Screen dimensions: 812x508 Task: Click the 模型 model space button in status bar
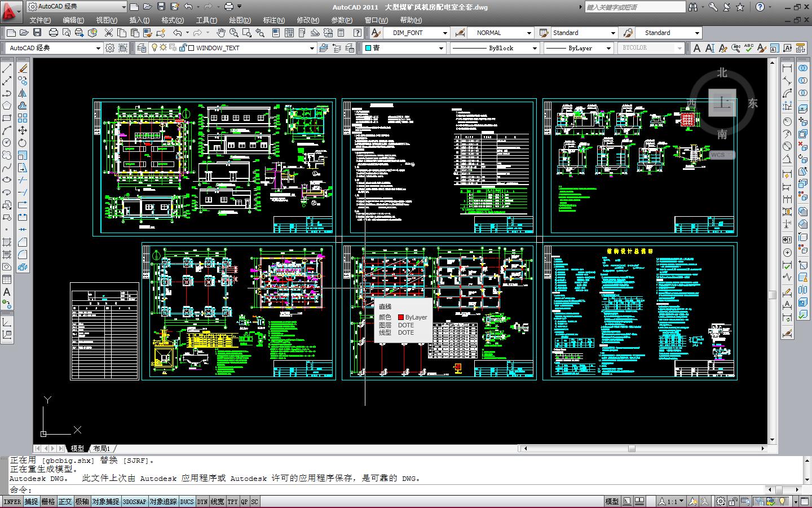point(612,501)
